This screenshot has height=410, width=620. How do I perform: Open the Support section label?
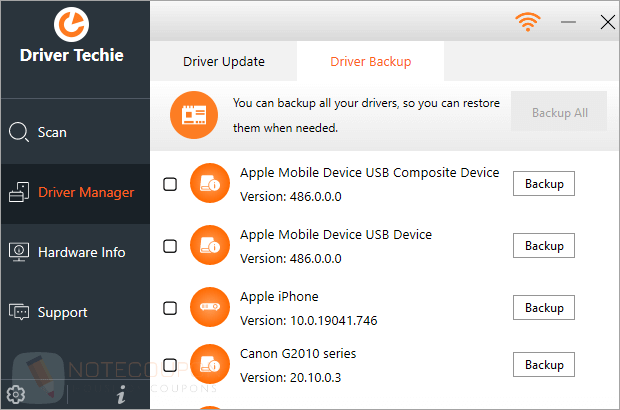pos(62,312)
